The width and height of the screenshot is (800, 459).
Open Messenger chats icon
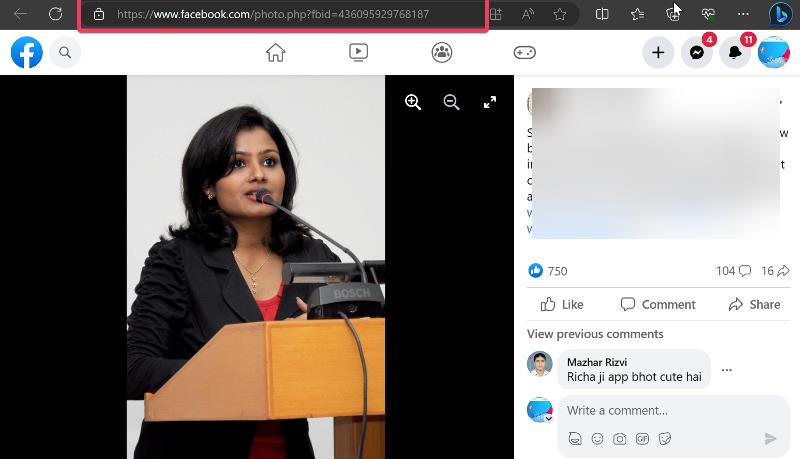(697, 52)
